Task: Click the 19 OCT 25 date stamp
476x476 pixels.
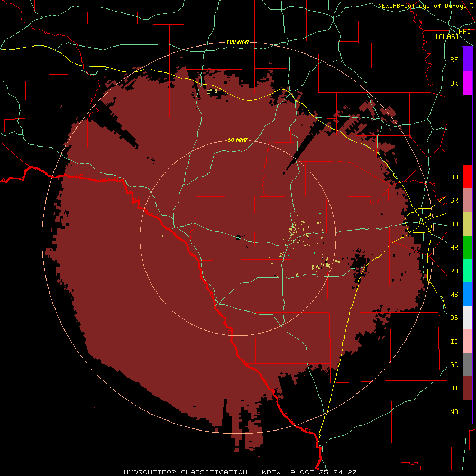Action: [307, 472]
